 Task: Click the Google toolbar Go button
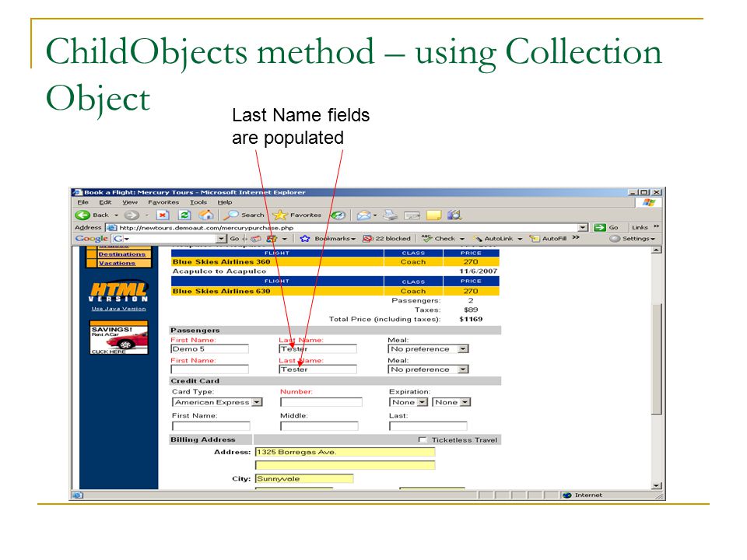[x=234, y=239]
